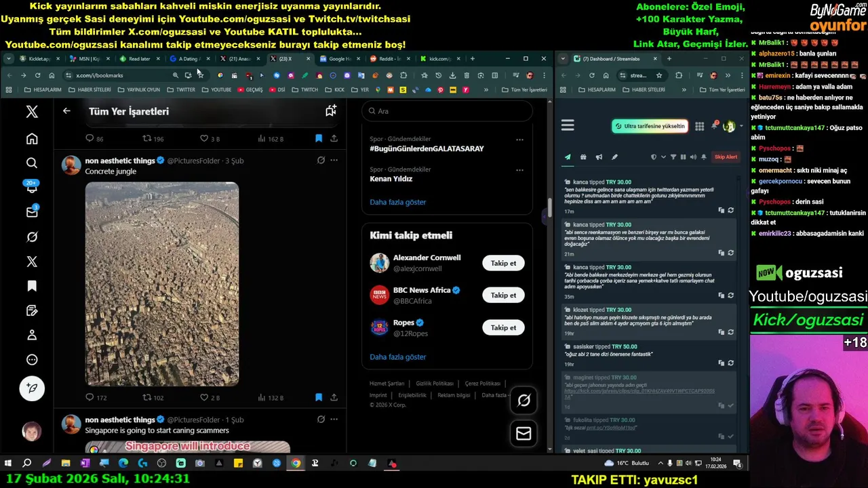The width and height of the screenshot is (868, 488).
Task: Share the Concrete jungle post
Action: [x=334, y=398]
